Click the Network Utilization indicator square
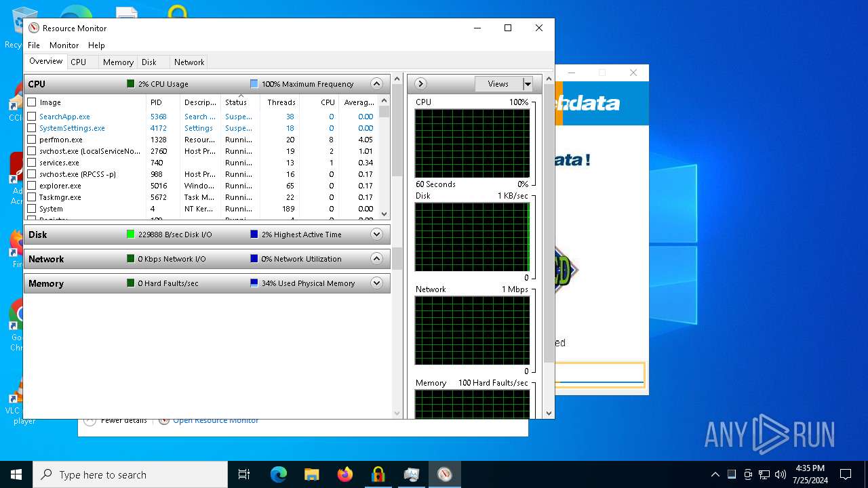The width and height of the screenshot is (868, 488). click(x=254, y=259)
